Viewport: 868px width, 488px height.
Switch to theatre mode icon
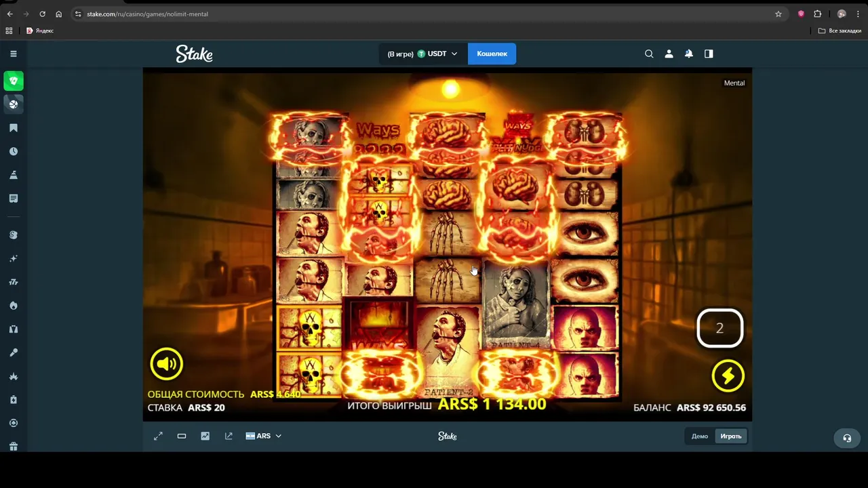click(182, 436)
